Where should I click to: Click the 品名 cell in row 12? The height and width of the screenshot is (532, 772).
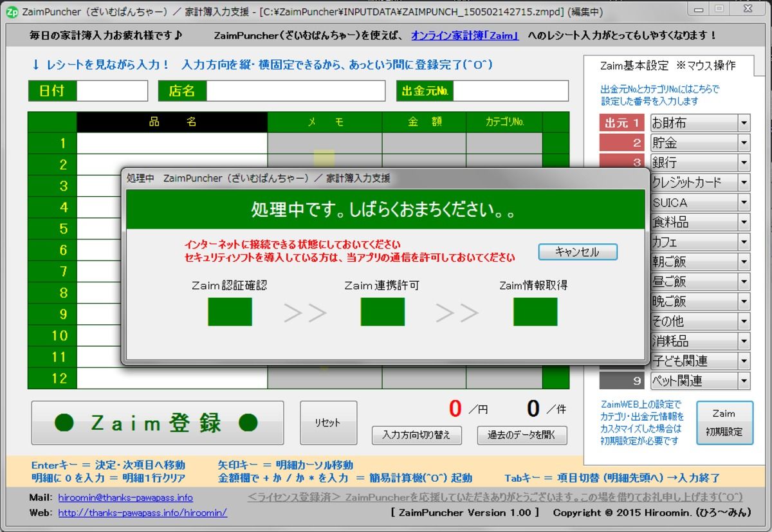coord(172,378)
